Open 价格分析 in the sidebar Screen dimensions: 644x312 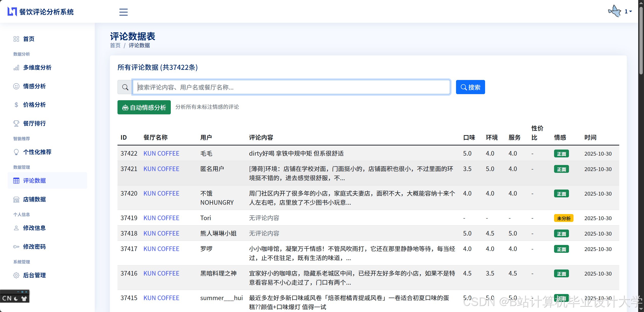pyautogui.click(x=34, y=105)
